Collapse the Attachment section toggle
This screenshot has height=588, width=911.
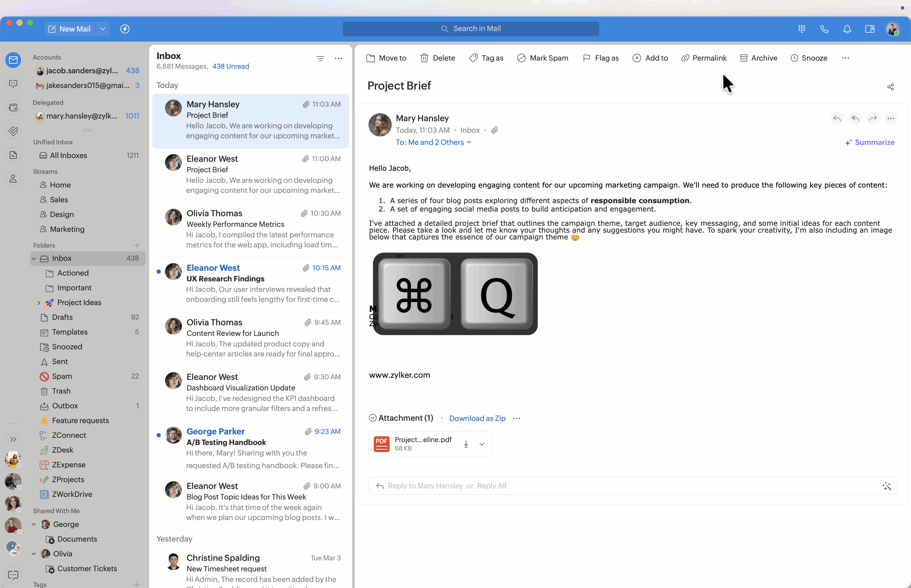[x=372, y=418]
